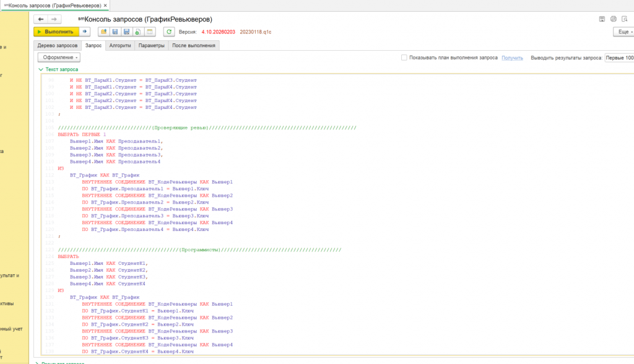
Task: Click the green refresh icon
Action: [169, 32]
